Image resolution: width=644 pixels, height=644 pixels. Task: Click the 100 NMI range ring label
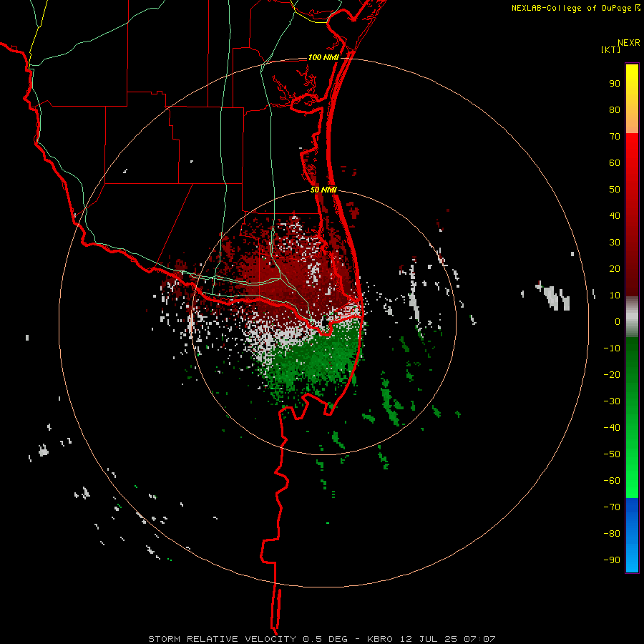point(323,57)
